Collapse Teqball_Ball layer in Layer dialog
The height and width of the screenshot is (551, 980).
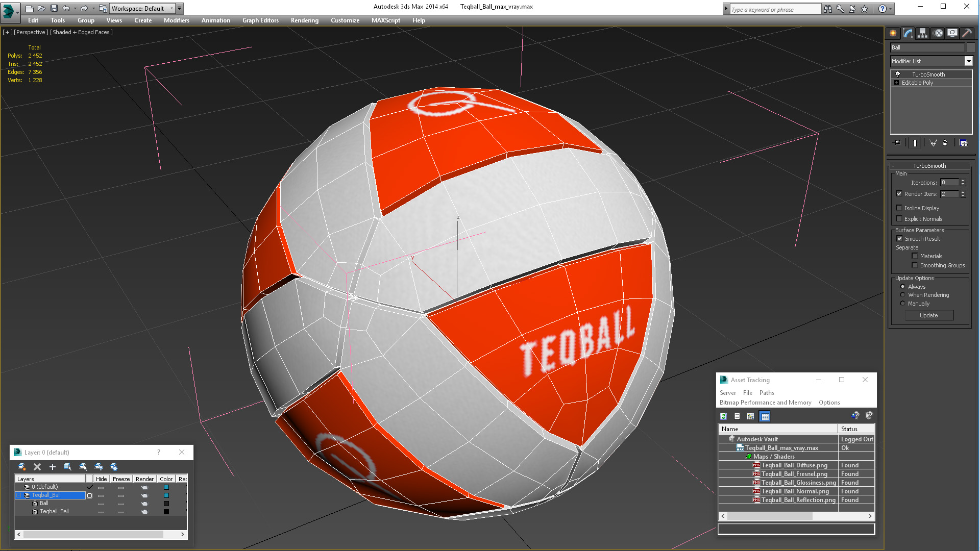click(x=19, y=495)
